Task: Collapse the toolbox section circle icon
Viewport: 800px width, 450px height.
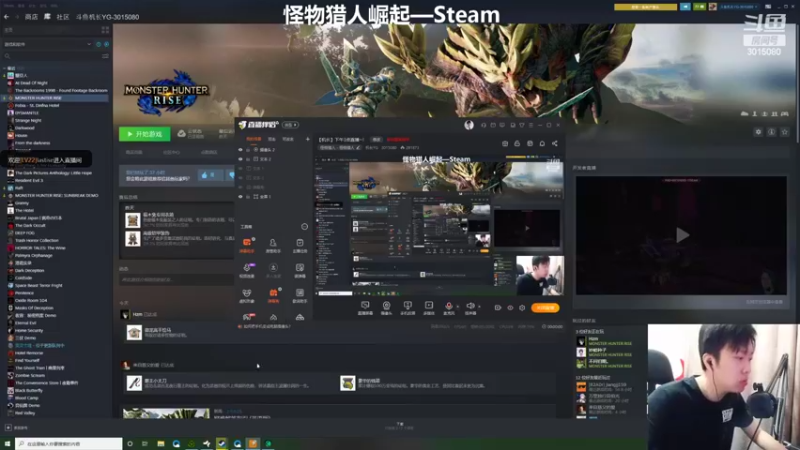Action: coord(305,227)
